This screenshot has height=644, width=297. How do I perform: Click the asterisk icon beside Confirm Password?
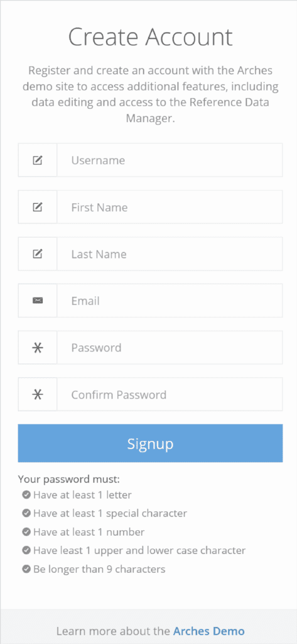(x=37, y=394)
